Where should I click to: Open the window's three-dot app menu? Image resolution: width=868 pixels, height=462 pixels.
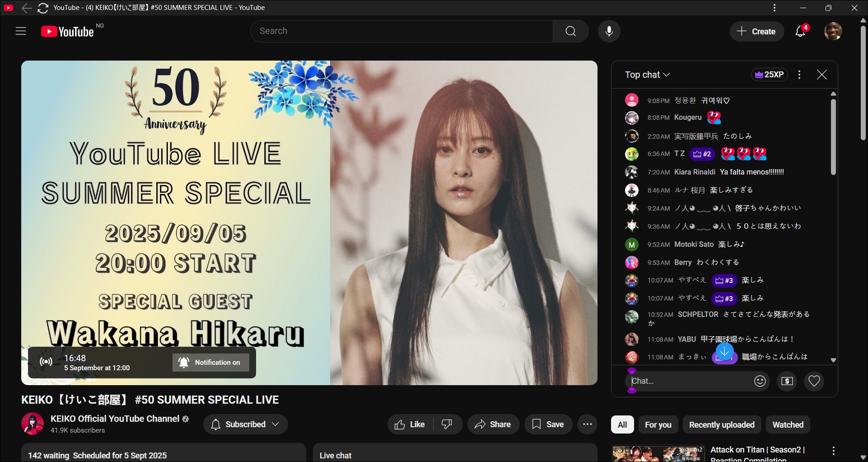(x=775, y=8)
